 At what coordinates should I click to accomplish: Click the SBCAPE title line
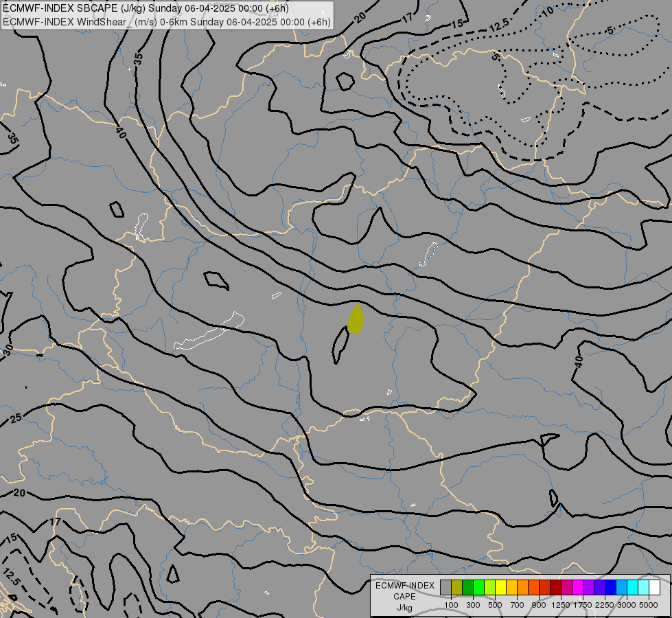tap(146, 8)
